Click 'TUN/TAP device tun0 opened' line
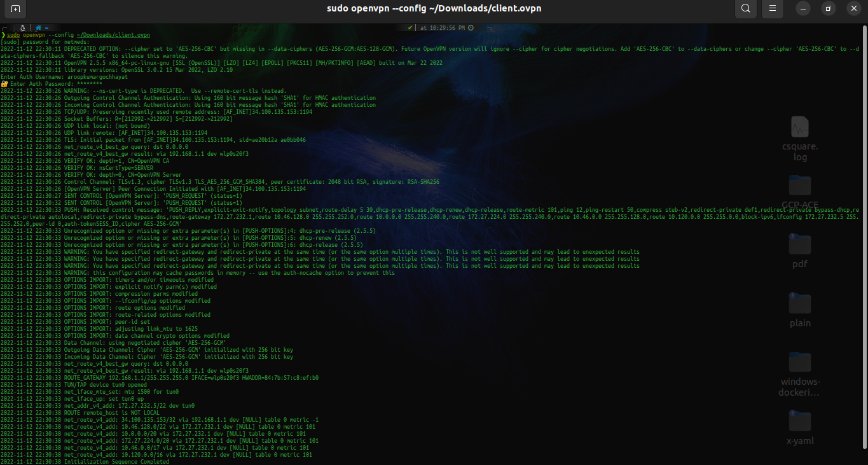 [74, 385]
